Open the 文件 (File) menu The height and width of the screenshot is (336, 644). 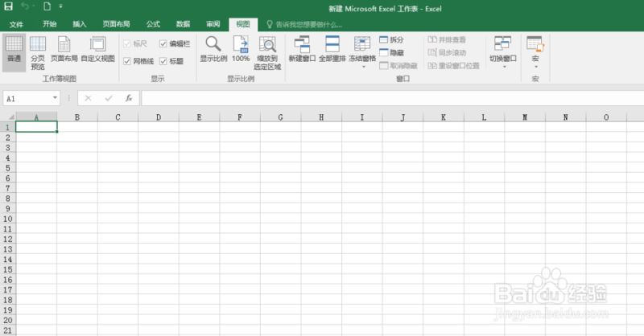pos(16,24)
